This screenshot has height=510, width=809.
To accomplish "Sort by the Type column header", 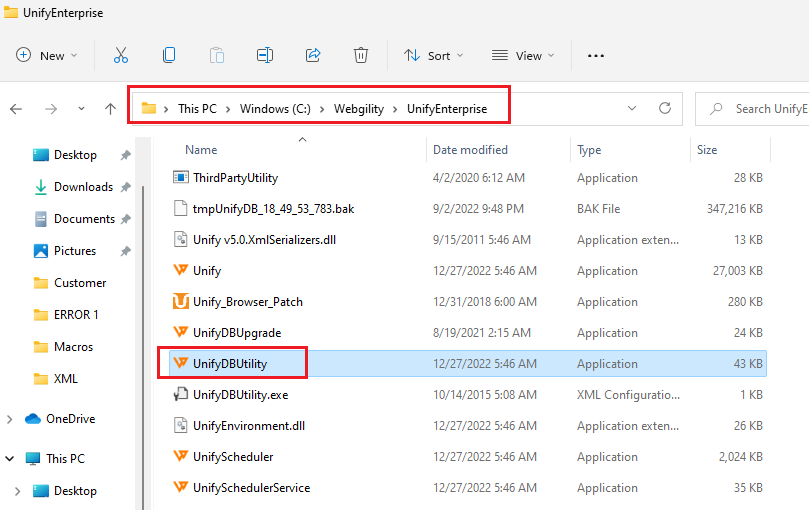I will pyautogui.click(x=589, y=150).
